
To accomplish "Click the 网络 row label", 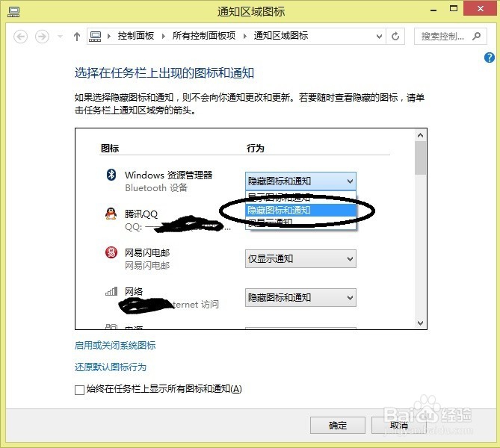I will (134, 291).
